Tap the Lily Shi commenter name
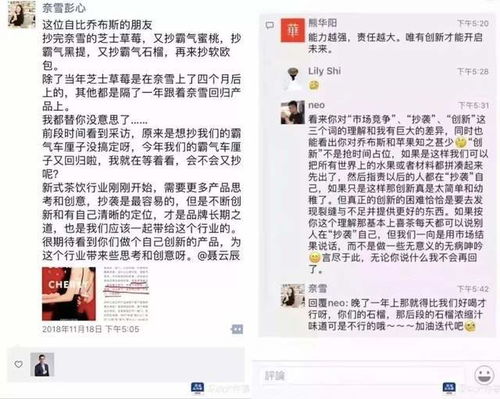Viewport: 500px width, 399px height. (324, 71)
